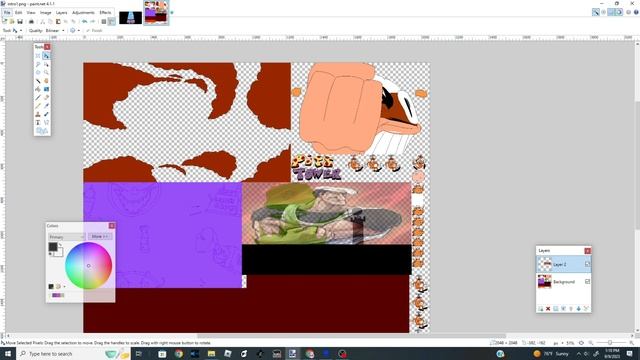Click the More >> button in Colors
This screenshot has height=360, width=640.
coord(100,237)
